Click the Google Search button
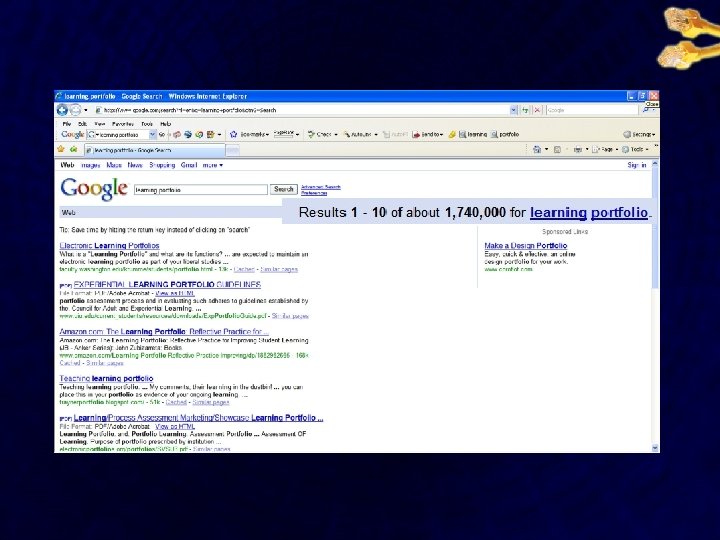Screen dimensions: 720x540 point(283,189)
